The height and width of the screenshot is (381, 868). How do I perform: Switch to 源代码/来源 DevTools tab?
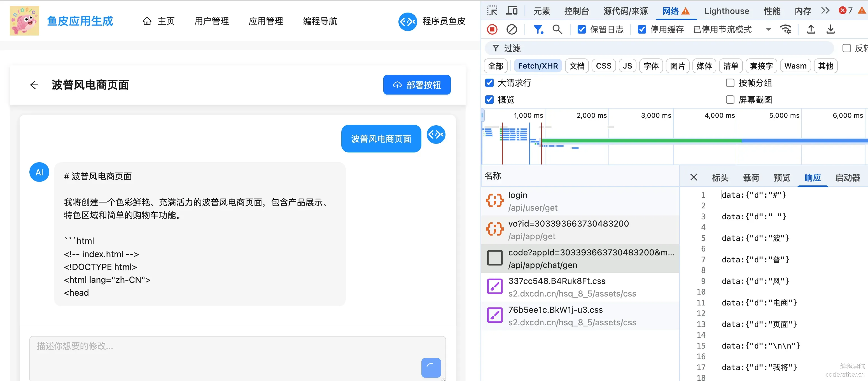(x=626, y=11)
